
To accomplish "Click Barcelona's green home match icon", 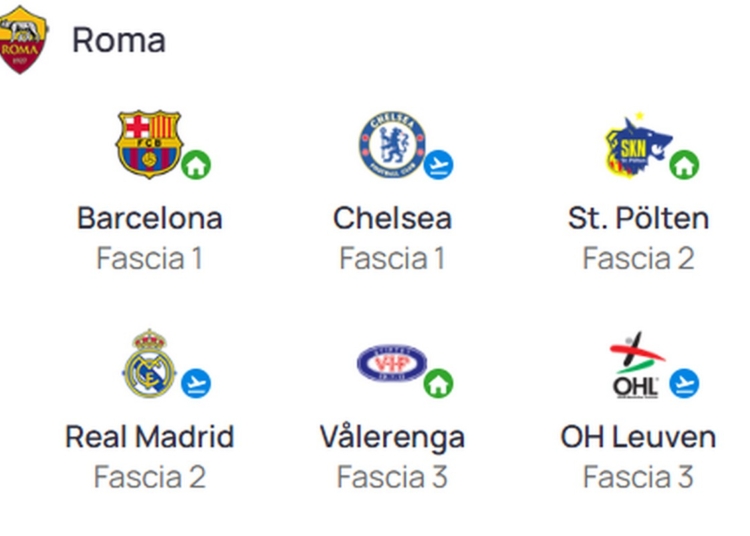I will (x=196, y=165).
